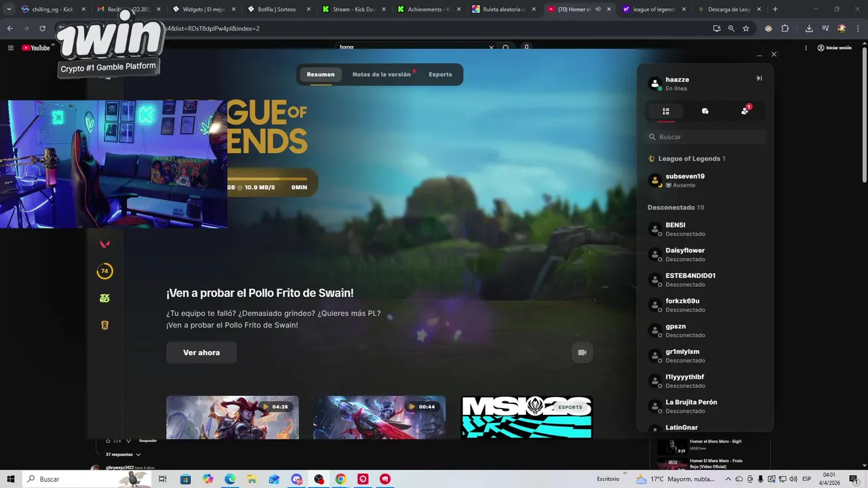Viewport: 868px width, 488px height.
Task: Collapse the League of Legends friends group
Action: click(686, 159)
